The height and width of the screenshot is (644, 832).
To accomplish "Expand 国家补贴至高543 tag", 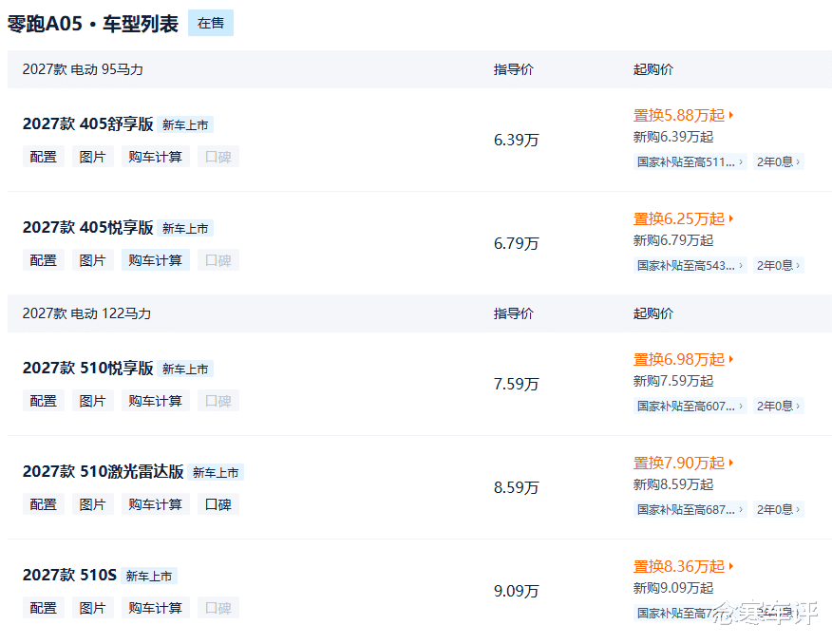I will (x=690, y=265).
